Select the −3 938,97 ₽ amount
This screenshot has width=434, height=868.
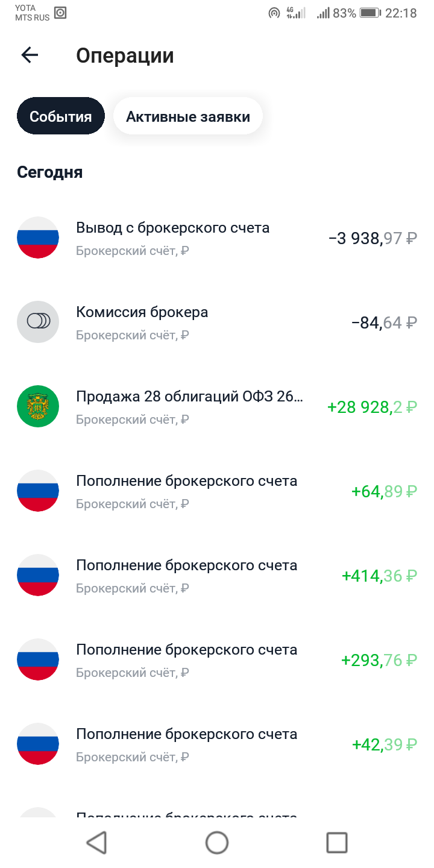pos(373,238)
